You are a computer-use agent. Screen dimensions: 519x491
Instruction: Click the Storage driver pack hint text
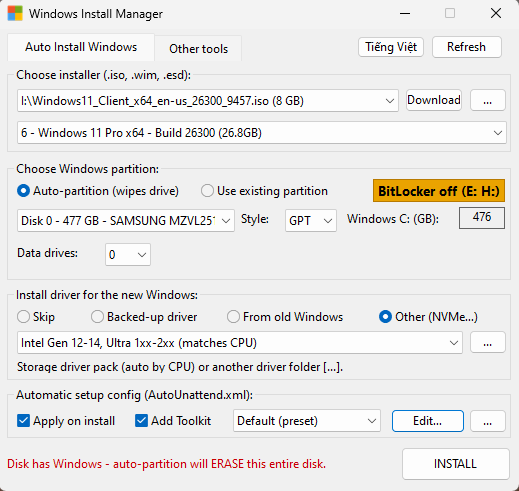[180, 367]
